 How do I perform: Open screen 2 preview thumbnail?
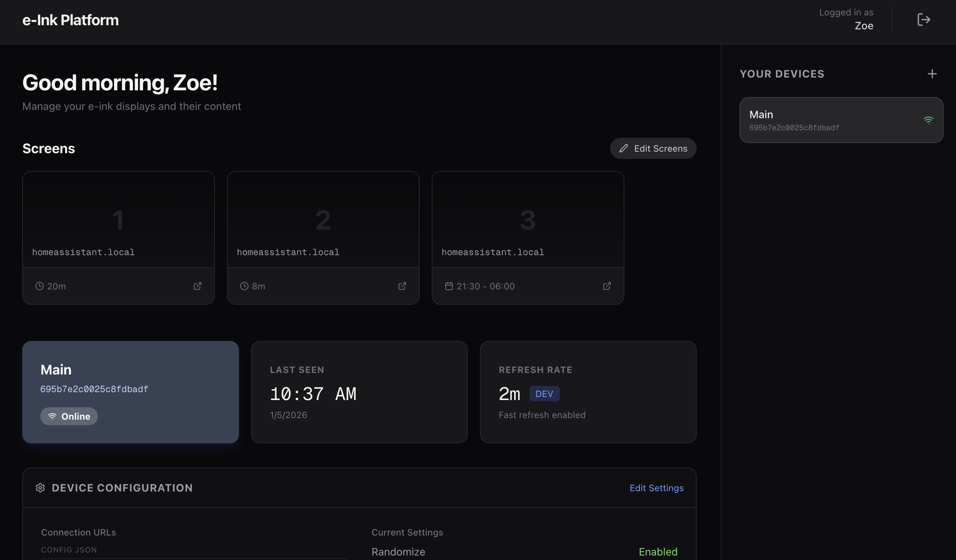[x=323, y=219]
